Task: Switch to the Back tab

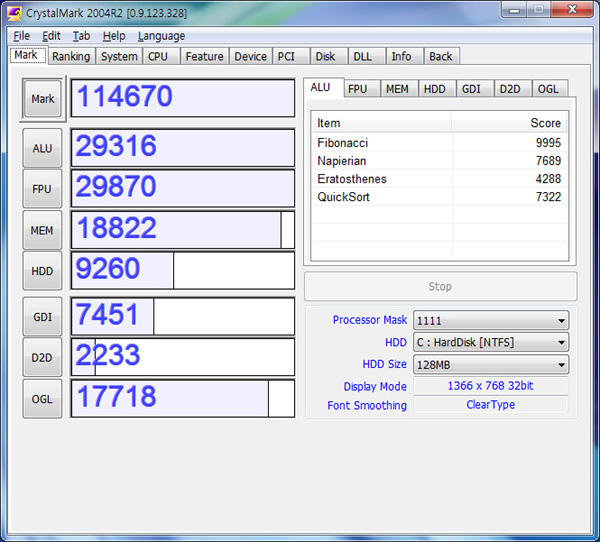Action: (440, 56)
